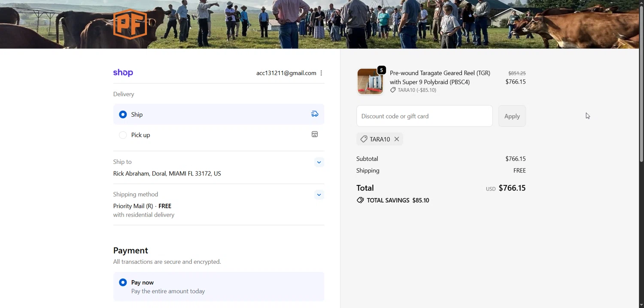
Task: Click the PF store logo
Action: pos(130,24)
